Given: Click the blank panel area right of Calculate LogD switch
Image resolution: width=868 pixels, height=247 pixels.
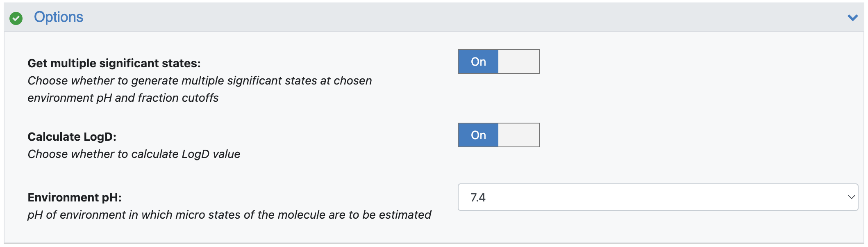Looking at the screenshot, I should [x=697, y=135].
